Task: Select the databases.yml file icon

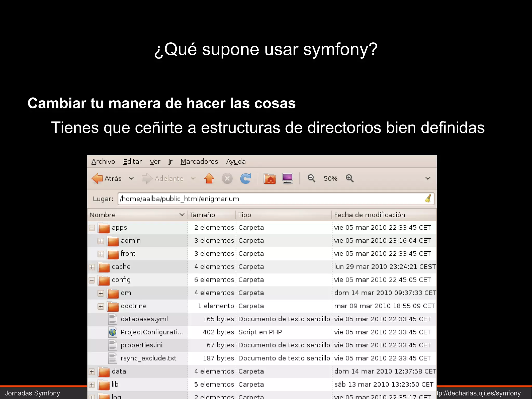Action: coord(112,319)
